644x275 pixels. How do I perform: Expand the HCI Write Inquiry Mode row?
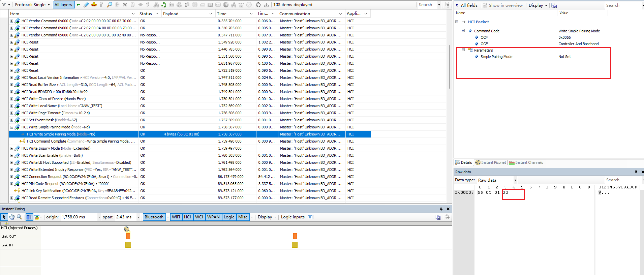[11, 148]
